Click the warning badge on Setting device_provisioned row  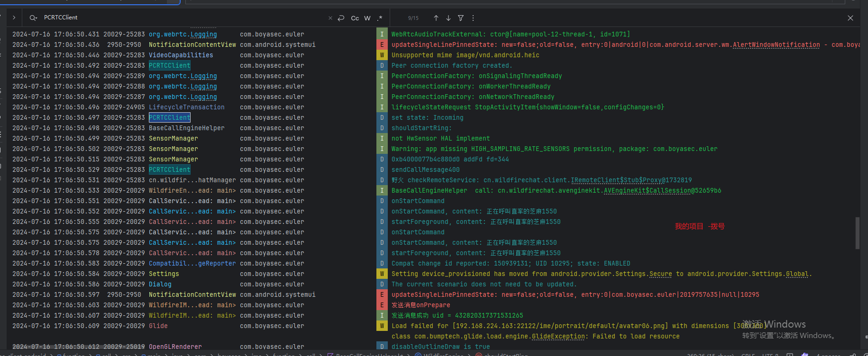(x=382, y=274)
